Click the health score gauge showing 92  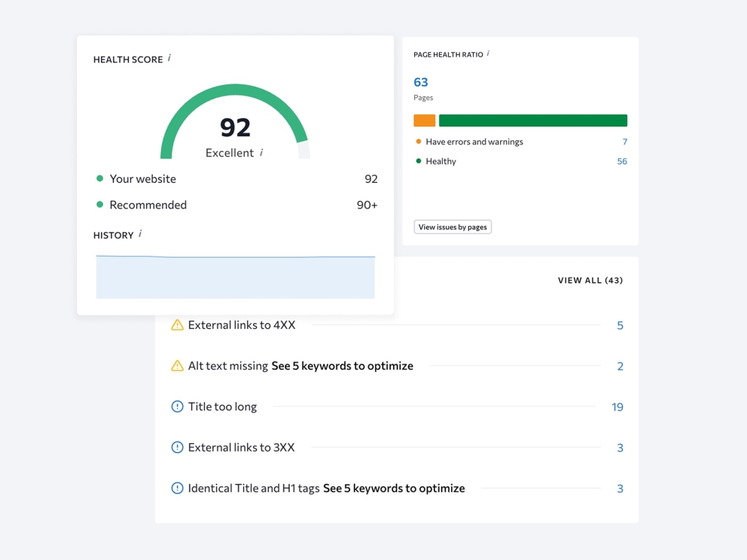click(x=236, y=121)
